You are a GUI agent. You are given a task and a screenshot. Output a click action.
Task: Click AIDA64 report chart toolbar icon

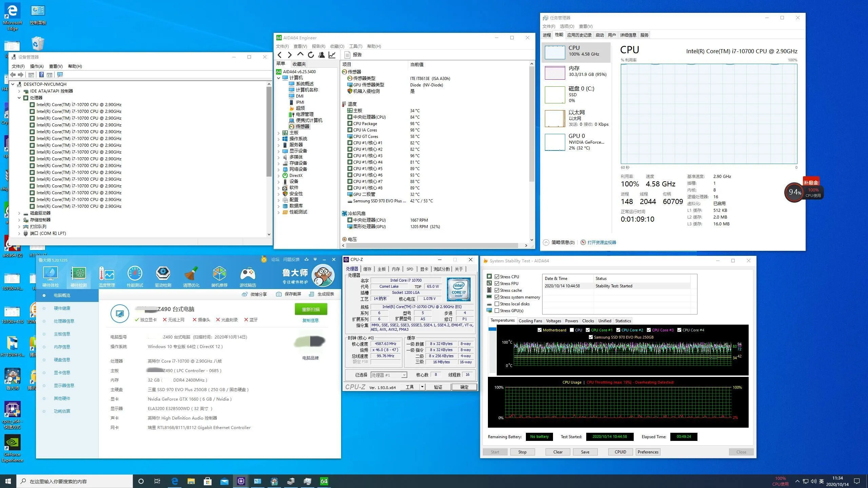coord(332,55)
